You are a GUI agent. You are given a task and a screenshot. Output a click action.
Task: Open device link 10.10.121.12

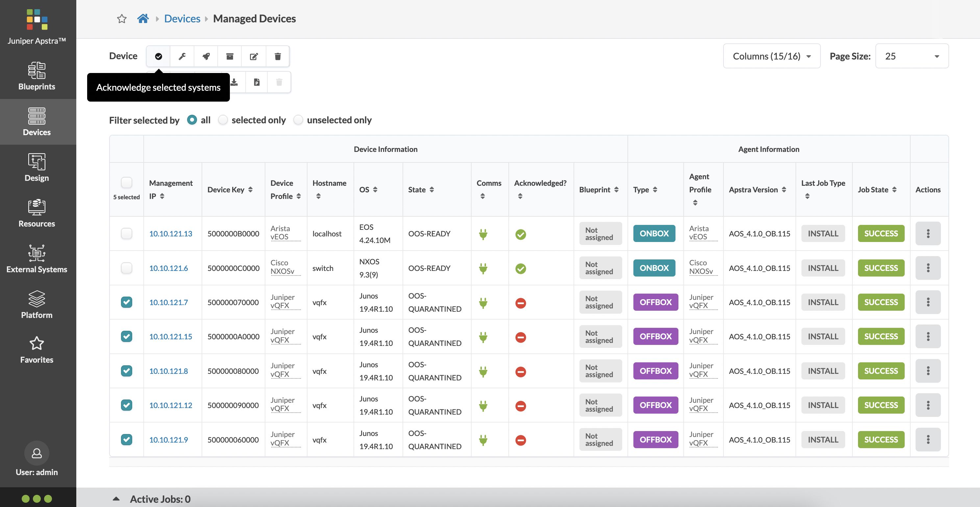(171, 405)
